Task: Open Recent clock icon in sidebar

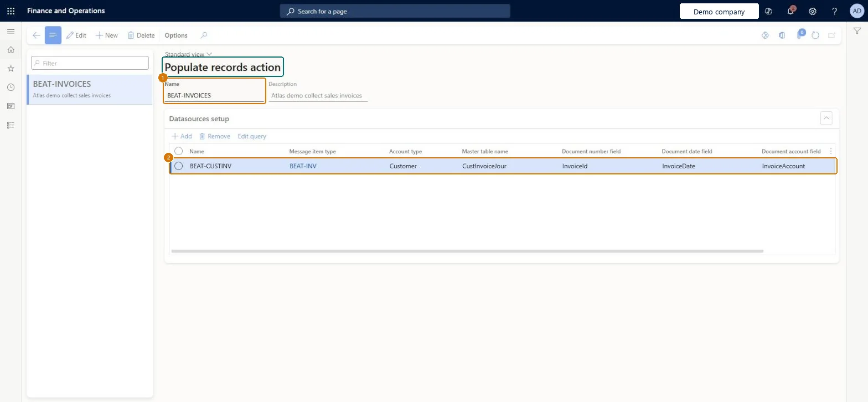Action: [x=11, y=87]
